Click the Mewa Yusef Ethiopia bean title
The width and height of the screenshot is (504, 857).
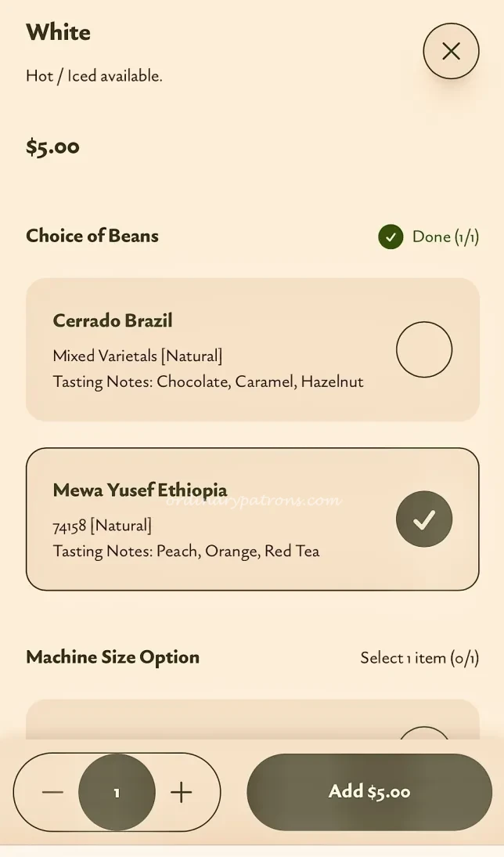click(140, 490)
